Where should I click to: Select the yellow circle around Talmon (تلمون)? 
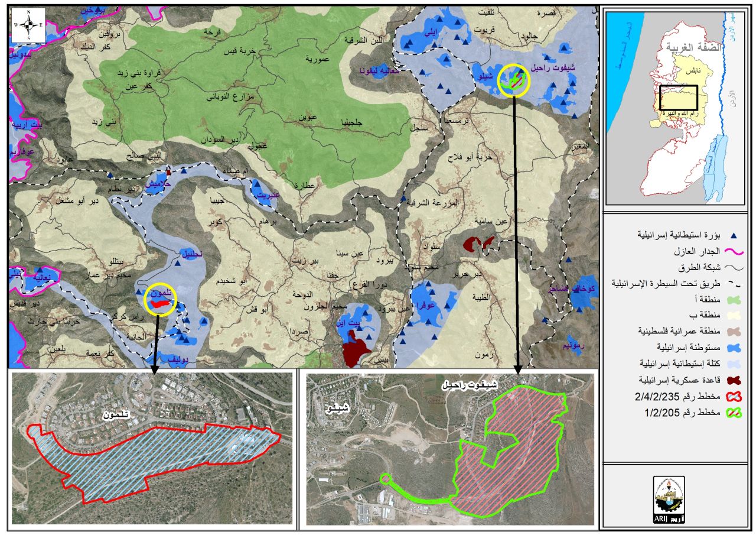click(160, 300)
